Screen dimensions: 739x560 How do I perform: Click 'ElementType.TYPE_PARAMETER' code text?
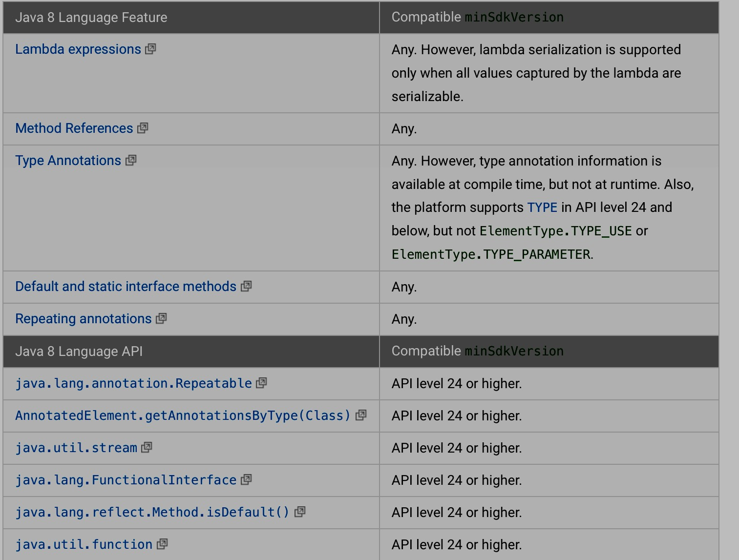point(491,254)
